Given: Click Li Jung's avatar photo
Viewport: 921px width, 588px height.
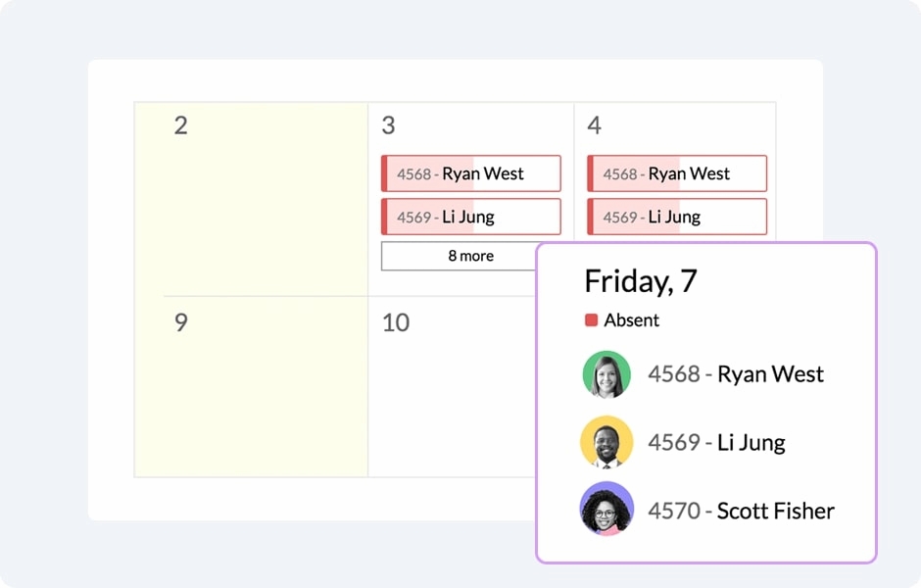Looking at the screenshot, I should click(606, 442).
